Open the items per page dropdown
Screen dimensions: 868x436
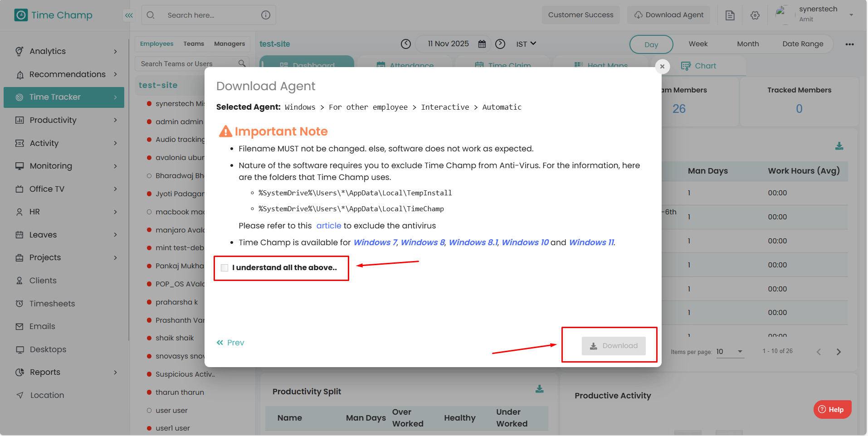click(730, 352)
